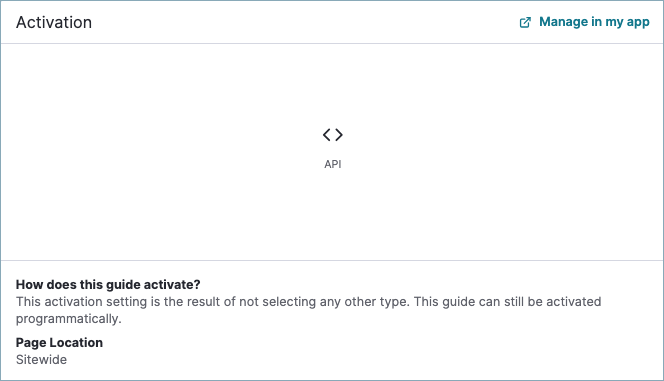Click the right angle bracket of API icon

[x=339, y=135]
